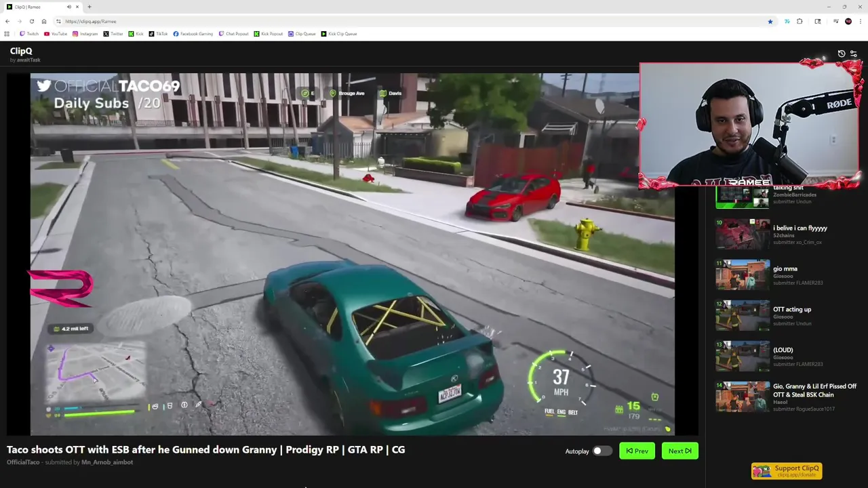Click browser back arrow
Image resolution: width=868 pixels, height=488 pixels.
[x=7, y=21]
